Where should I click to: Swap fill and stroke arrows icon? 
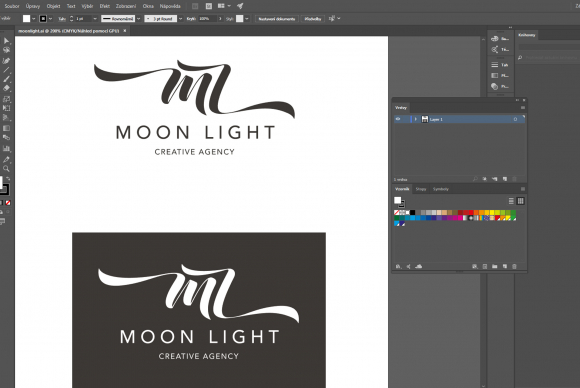pos(8,179)
